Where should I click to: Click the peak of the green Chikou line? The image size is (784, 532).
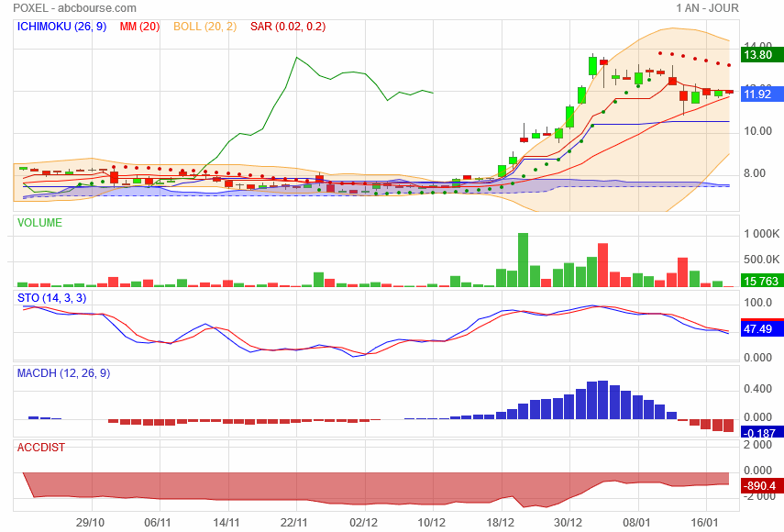pos(296,58)
